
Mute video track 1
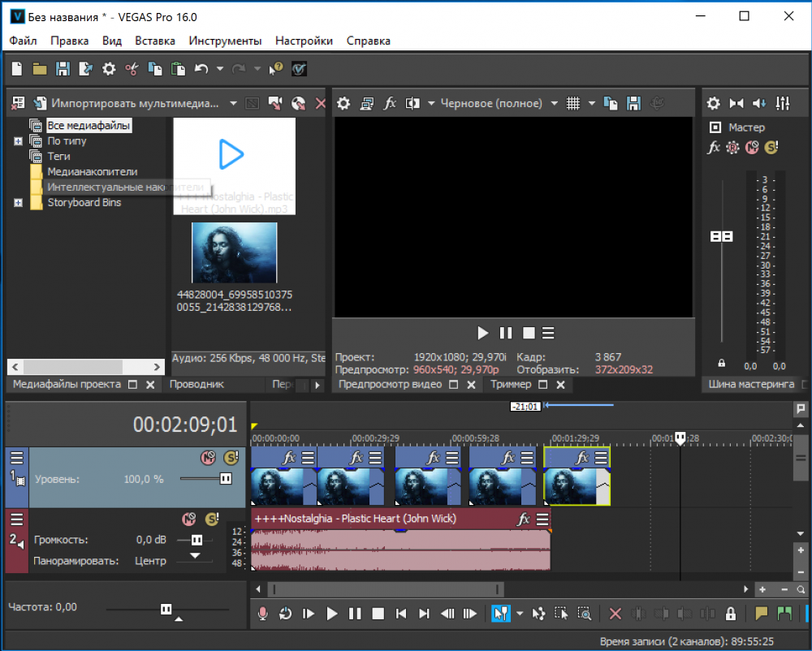208,458
